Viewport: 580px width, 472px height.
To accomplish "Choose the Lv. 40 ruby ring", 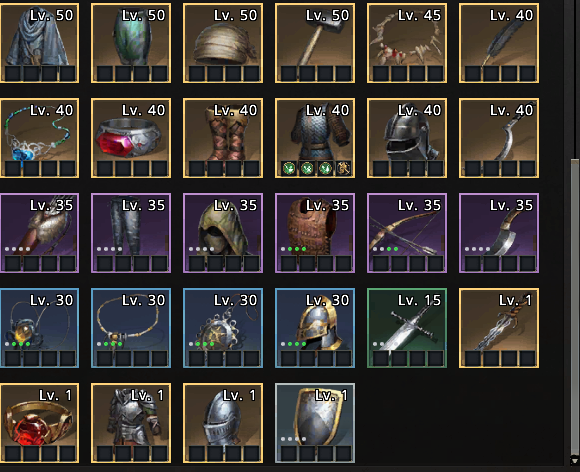I will click(x=131, y=138).
